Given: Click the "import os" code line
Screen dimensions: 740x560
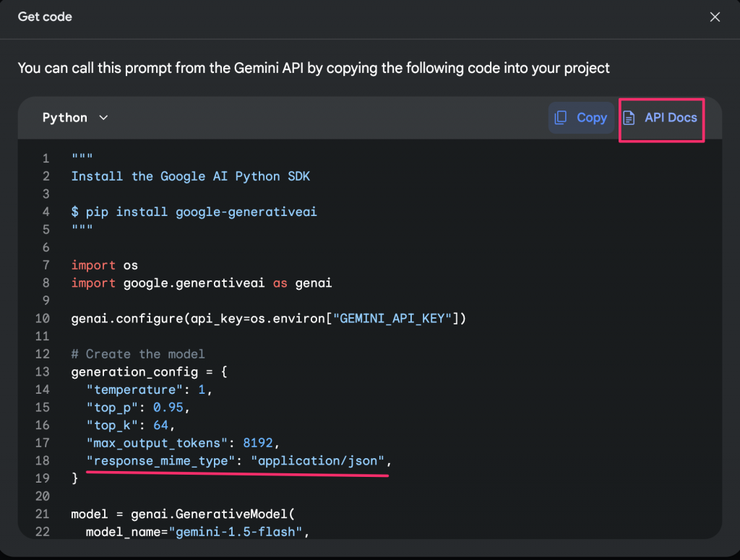Looking at the screenshot, I should coord(104,265).
